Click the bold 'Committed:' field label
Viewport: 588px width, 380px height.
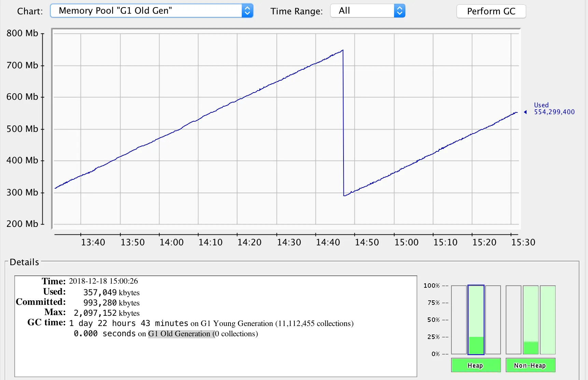[x=41, y=302]
